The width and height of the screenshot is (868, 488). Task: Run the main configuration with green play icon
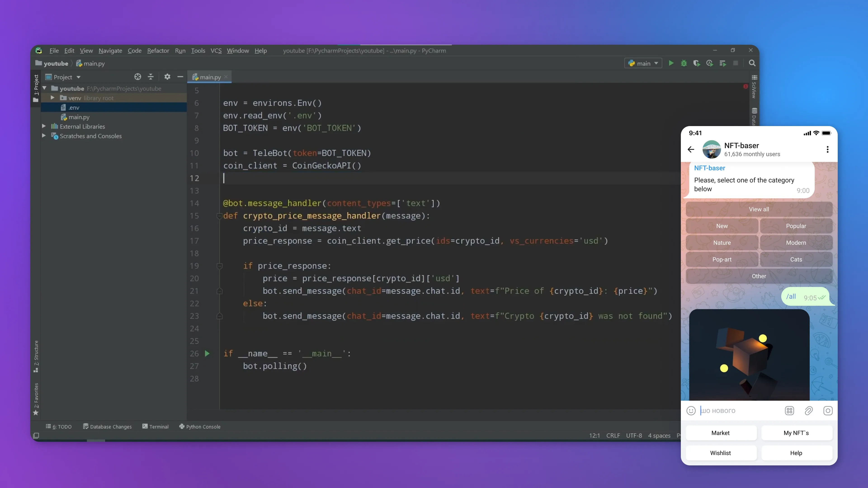(x=671, y=63)
